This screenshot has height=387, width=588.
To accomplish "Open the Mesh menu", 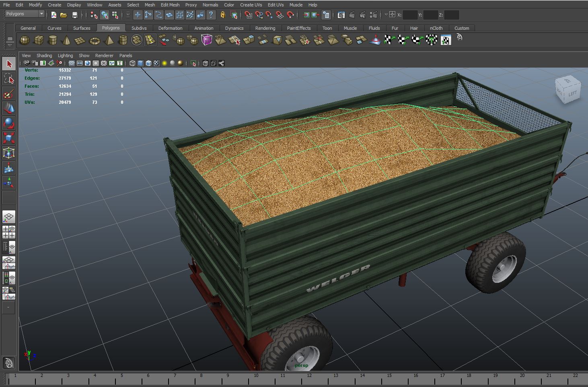I will click(150, 5).
